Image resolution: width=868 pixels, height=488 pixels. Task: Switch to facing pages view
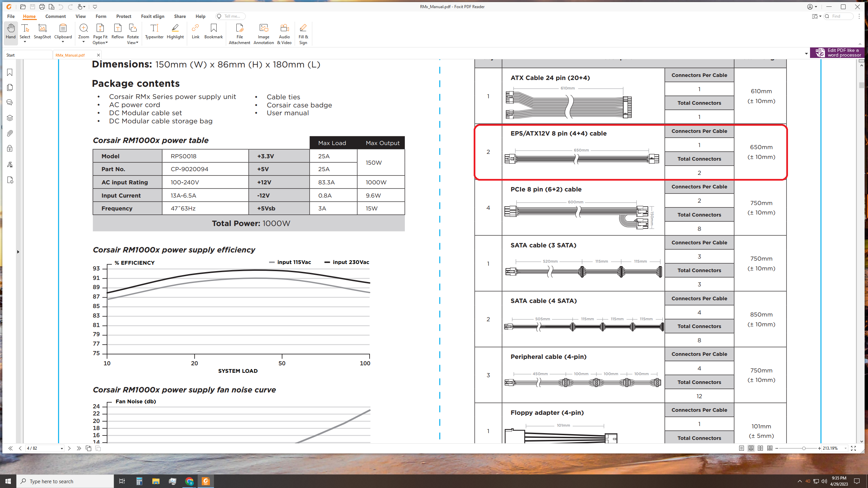click(x=761, y=448)
